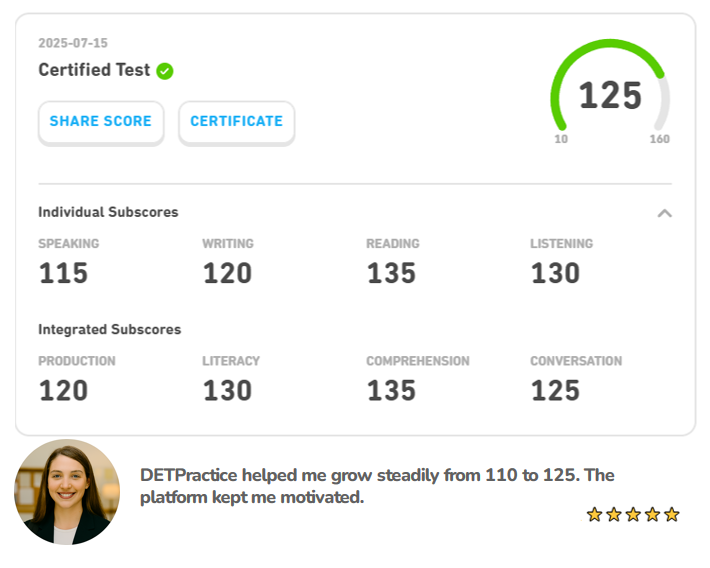Click the Production subscore 120

63,390
